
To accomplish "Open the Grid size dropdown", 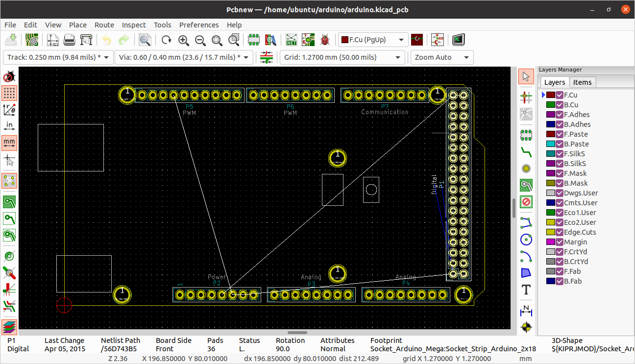I will (342, 57).
